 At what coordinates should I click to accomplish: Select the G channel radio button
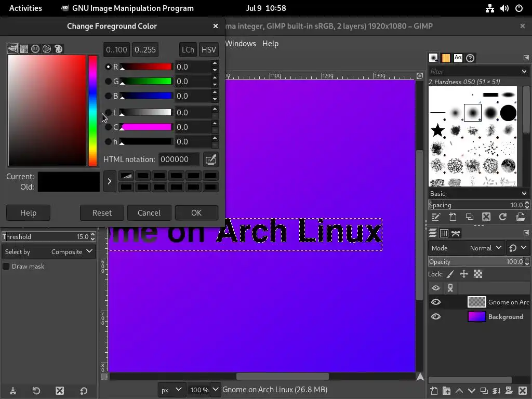[108, 82]
